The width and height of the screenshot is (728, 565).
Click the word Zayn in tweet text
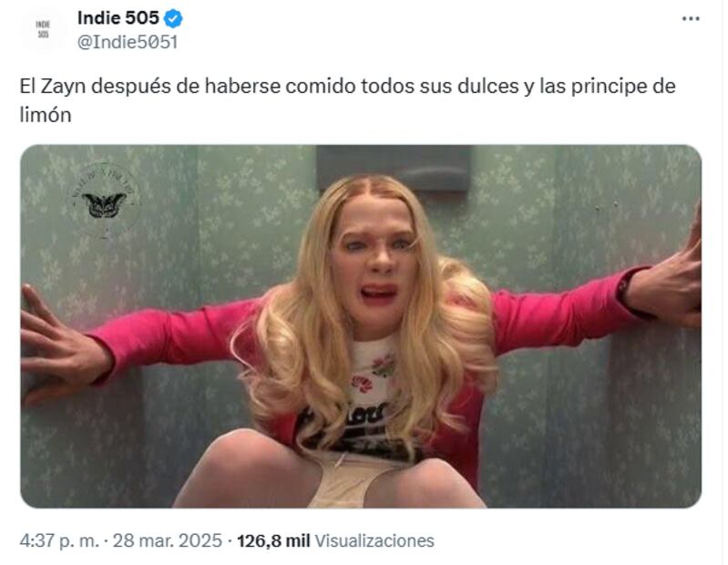pyautogui.click(x=64, y=87)
